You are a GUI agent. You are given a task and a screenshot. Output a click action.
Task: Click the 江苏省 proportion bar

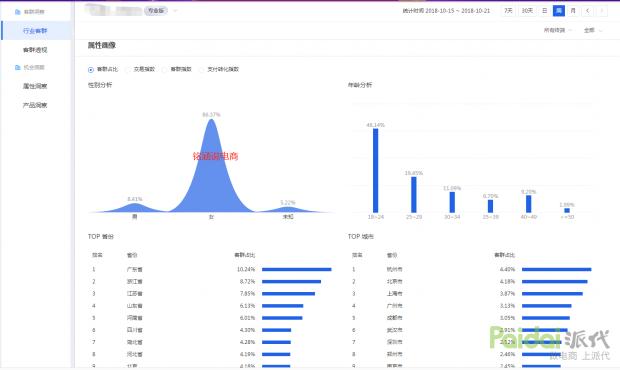[x=288, y=294]
